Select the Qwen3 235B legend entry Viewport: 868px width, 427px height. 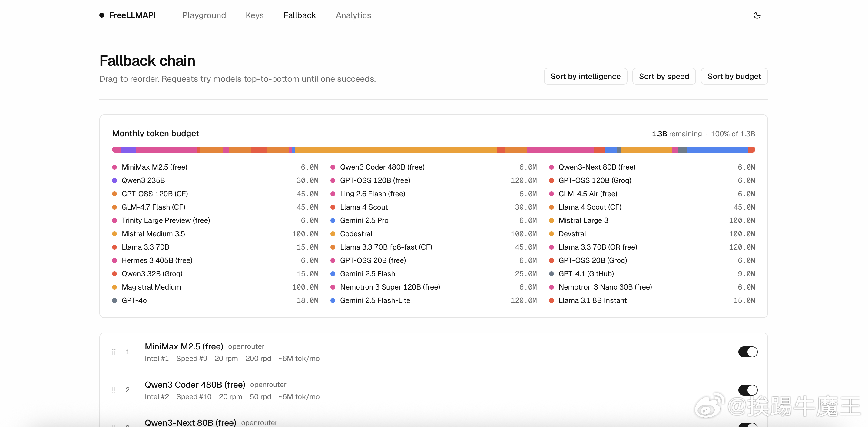tap(215, 180)
